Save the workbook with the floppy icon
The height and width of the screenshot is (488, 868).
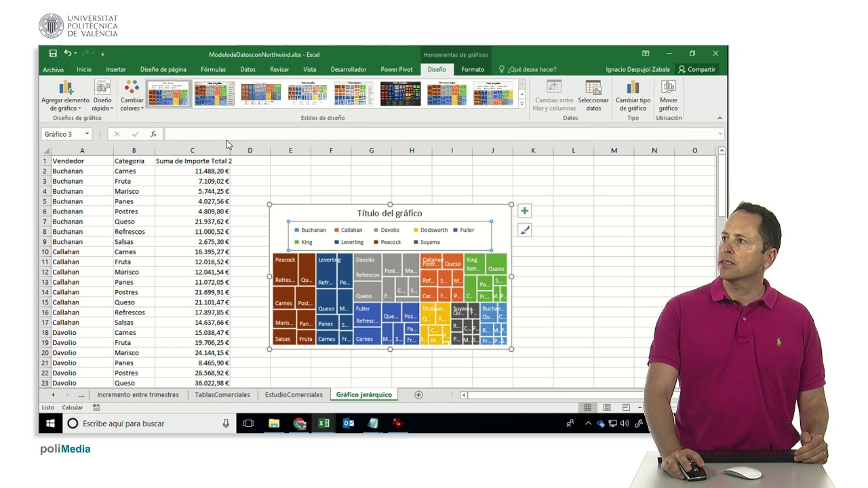coord(53,54)
